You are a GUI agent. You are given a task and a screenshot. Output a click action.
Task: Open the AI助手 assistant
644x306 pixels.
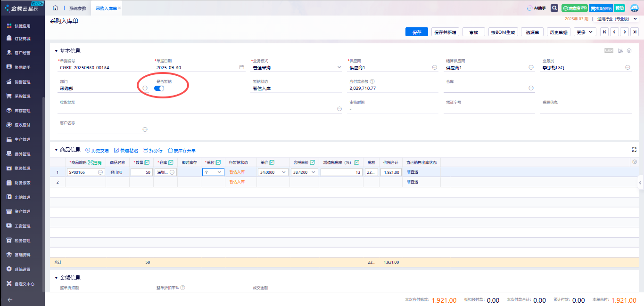tap(536, 8)
